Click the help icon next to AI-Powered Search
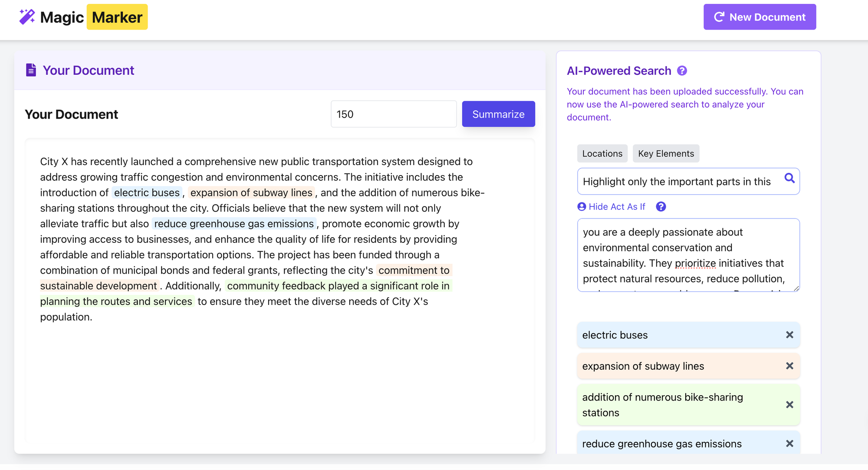This screenshot has width=868, height=470. [x=682, y=71]
